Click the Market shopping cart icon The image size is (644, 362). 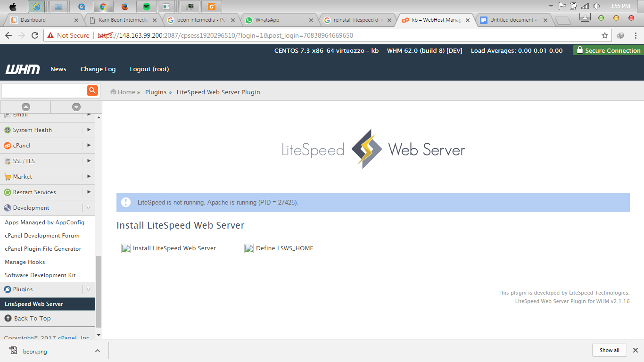pyautogui.click(x=8, y=177)
